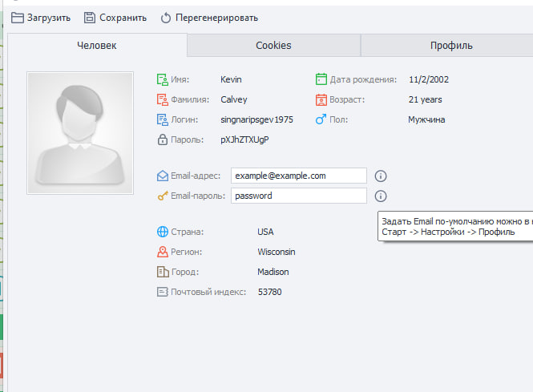Click the Страна globe icon
Image resolution: width=533 pixels, height=392 pixels.
[x=163, y=232]
